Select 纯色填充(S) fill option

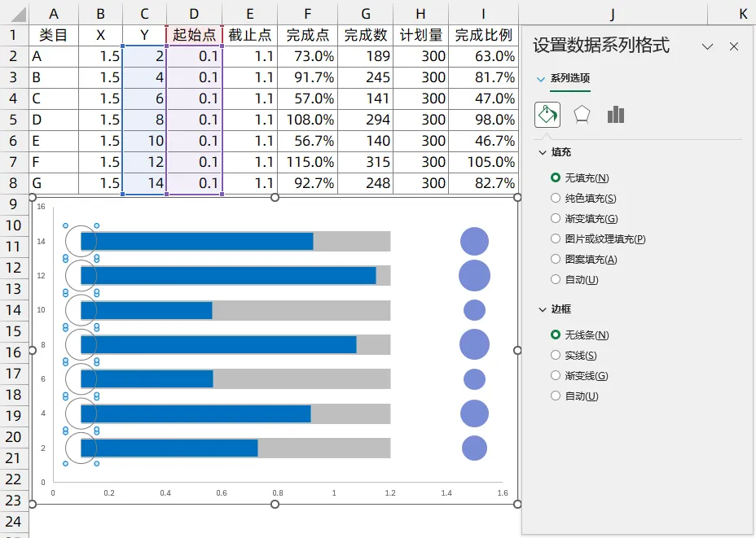point(583,198)
